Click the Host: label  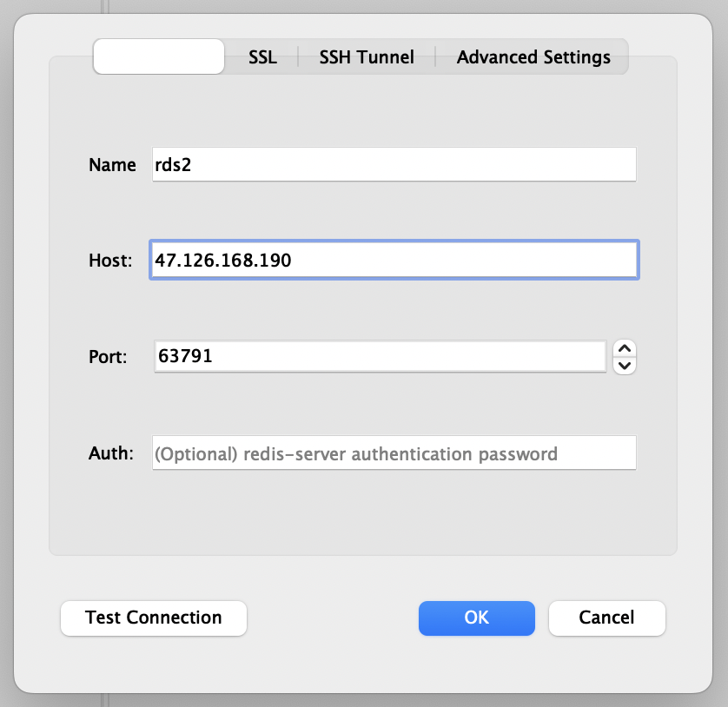click(x=110, y=261)
